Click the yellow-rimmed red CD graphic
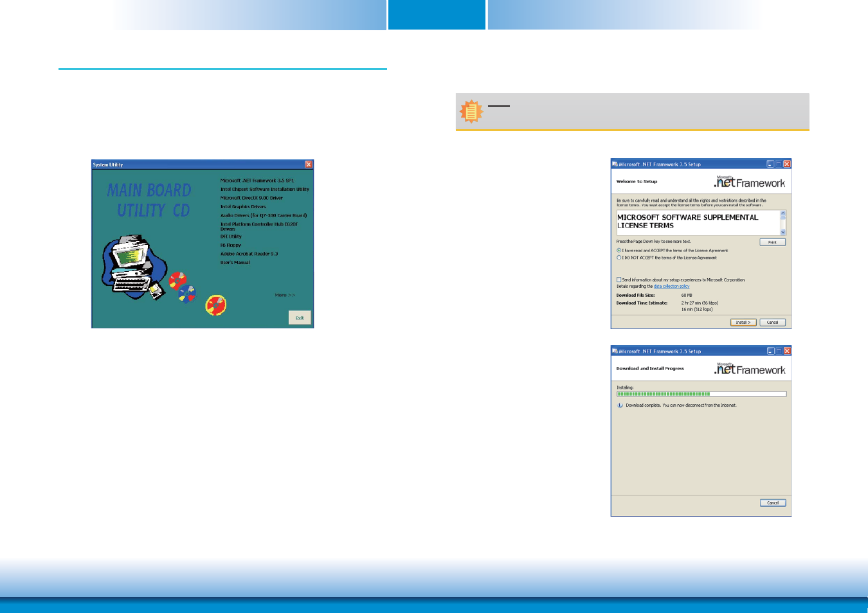Screen dimensions: 868x613 tap(216, 305)
